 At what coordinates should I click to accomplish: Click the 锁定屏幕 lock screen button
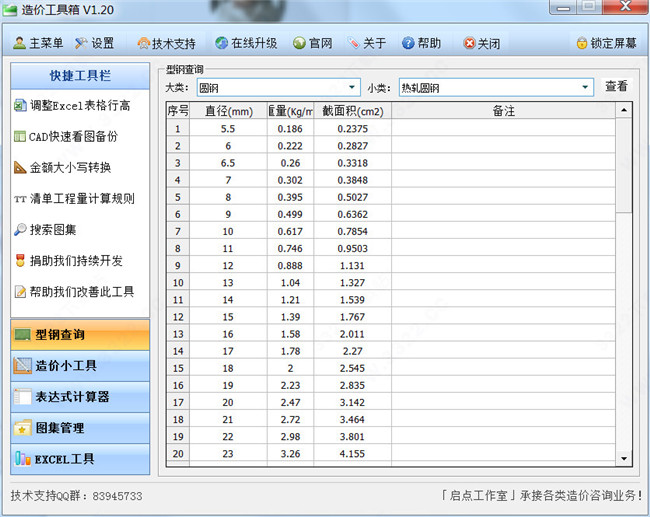pyautogui.click(x=582, y=43)
